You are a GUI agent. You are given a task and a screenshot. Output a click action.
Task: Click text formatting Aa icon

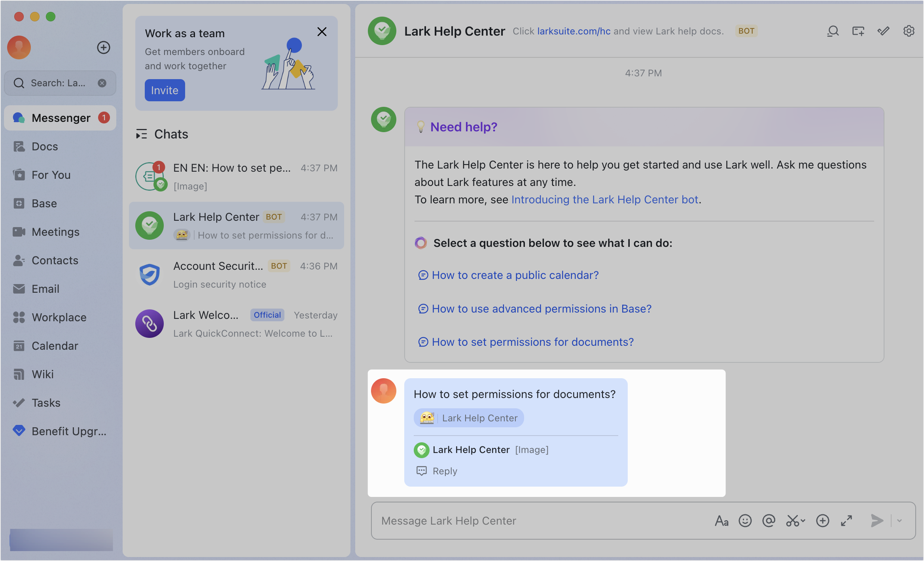coord(721,521)
